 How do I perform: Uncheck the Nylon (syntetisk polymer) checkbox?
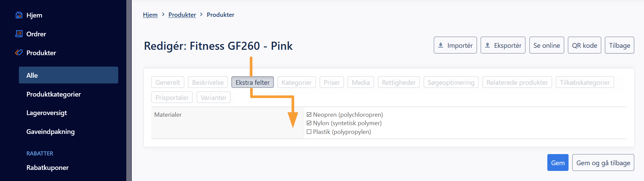[309, 123]
